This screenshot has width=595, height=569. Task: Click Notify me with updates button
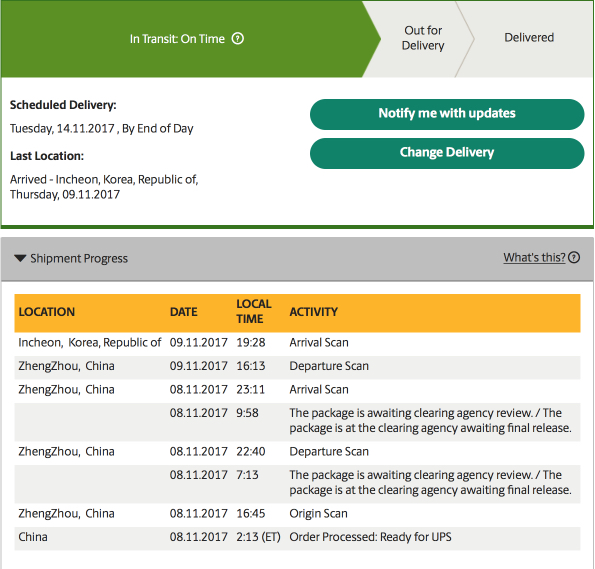coord(447,114)
